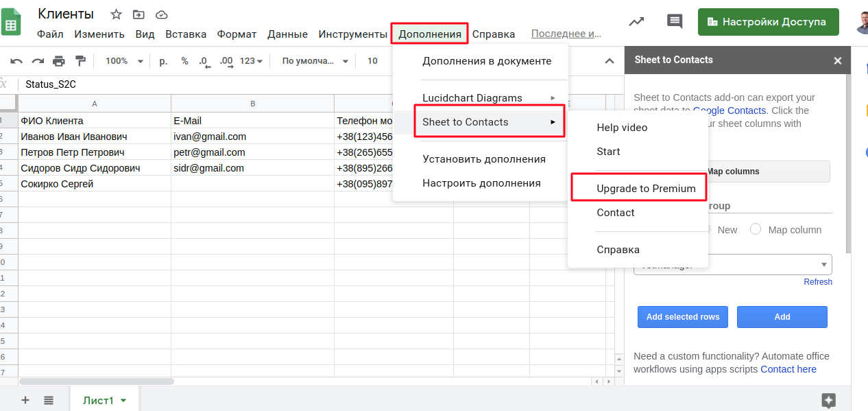Increase decimal places
Viewport: 868px width, 411px height.
[226, 61]
